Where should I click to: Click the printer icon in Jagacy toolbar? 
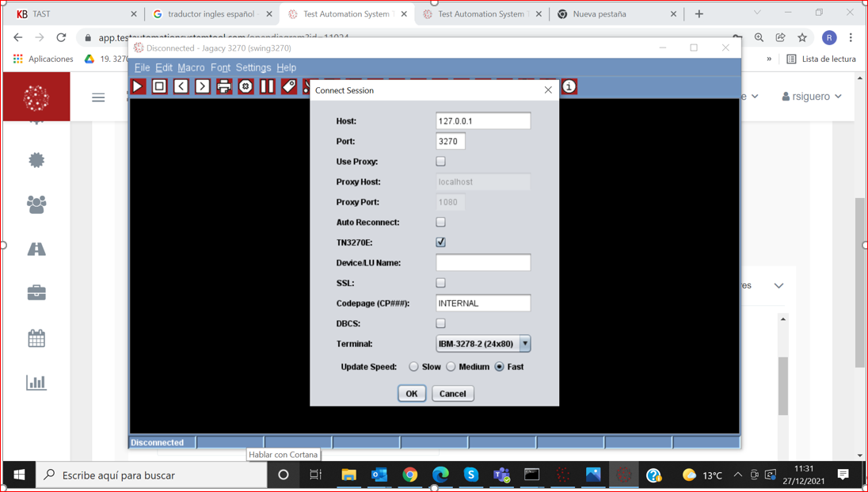(x=224, y=86)
